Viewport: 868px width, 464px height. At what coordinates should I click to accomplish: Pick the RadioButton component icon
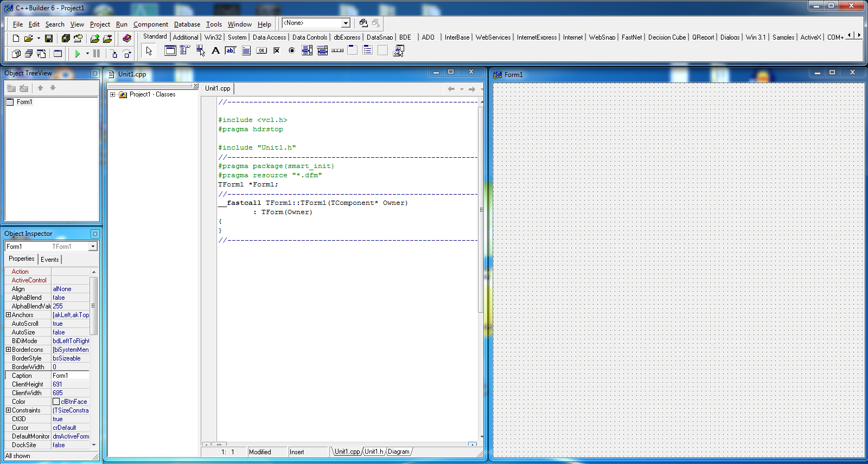291,50
